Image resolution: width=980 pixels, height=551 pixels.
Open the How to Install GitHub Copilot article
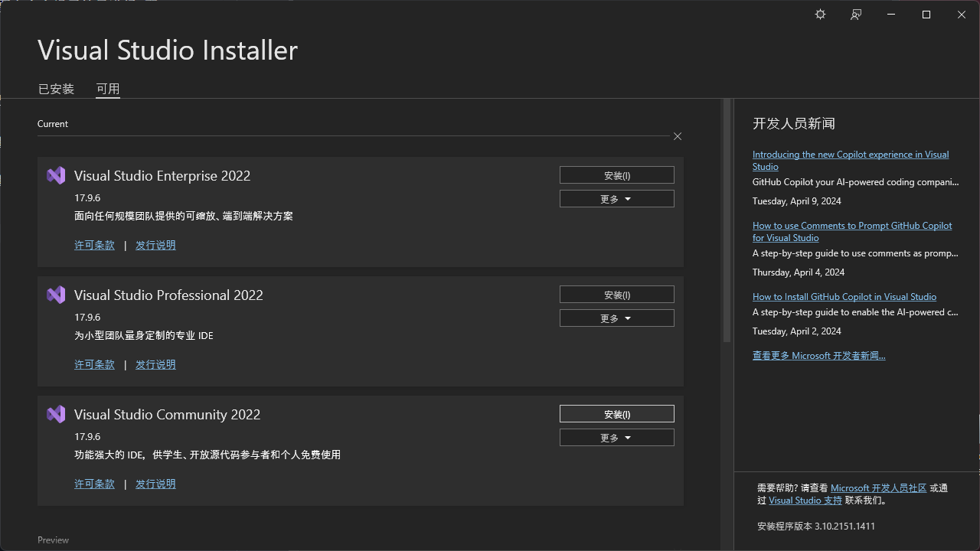tap(844, 296)
